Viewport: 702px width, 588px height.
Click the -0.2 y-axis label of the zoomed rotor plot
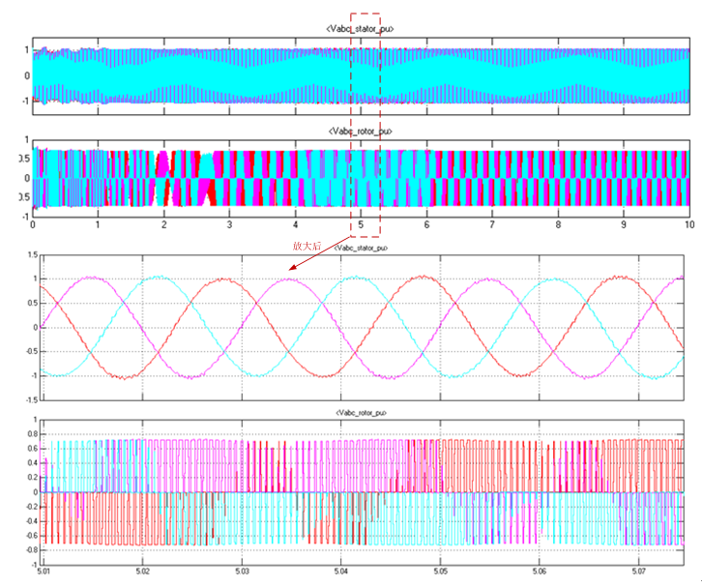tap(32, 507)
